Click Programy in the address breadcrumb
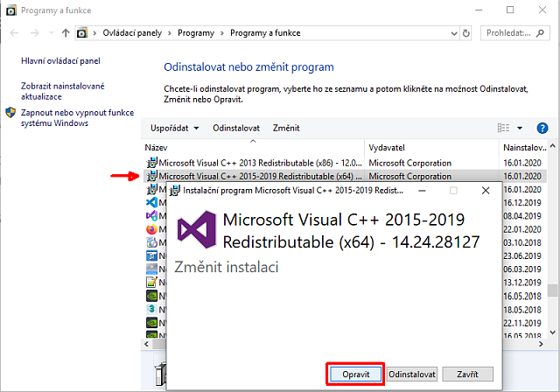This screenshot has width=560, height=392. coord(196,33)
